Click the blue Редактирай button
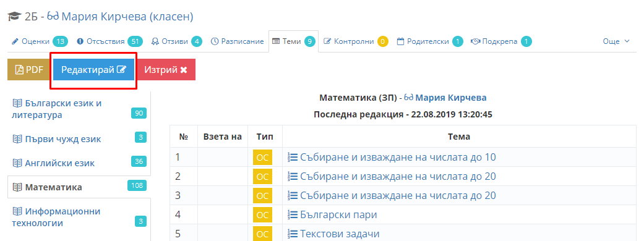The width and height of the screenshot is (644, 241). [x=93, y=70]
